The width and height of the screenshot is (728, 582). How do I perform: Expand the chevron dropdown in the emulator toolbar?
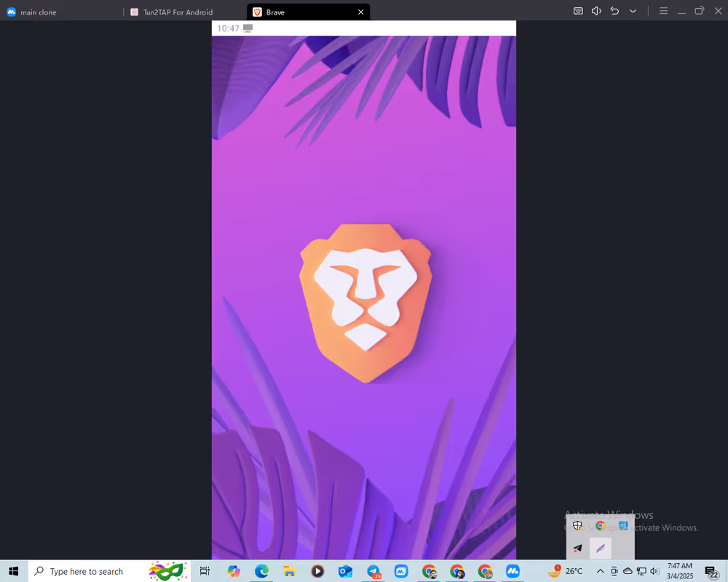633,11
